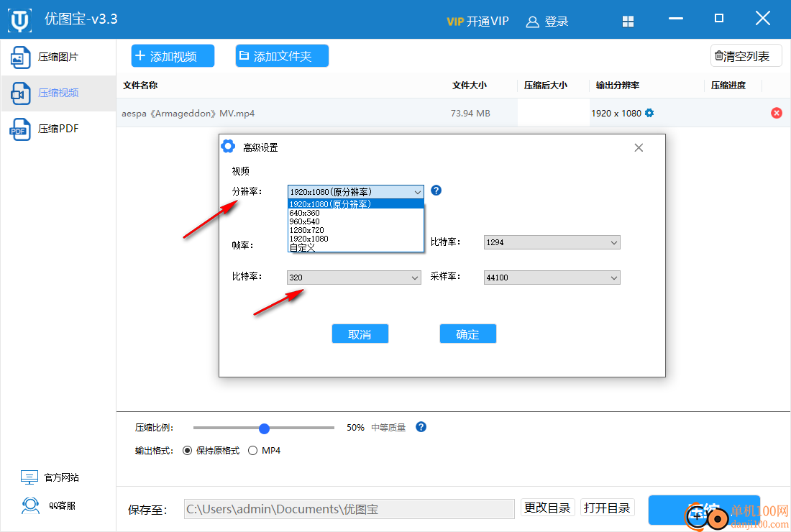Maximize the 优图宝 window
791x532 pixels.
coord(719,18)
